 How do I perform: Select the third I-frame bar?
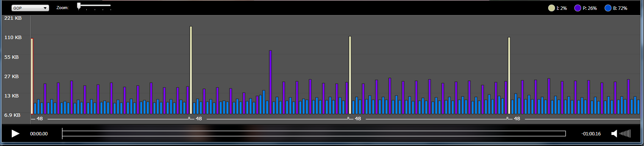point(350,75)
